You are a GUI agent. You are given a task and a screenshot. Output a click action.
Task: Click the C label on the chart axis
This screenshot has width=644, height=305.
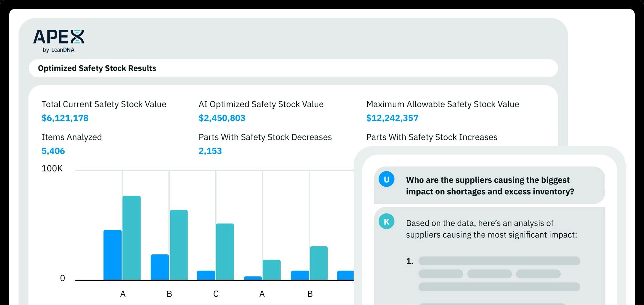point(216,294)
